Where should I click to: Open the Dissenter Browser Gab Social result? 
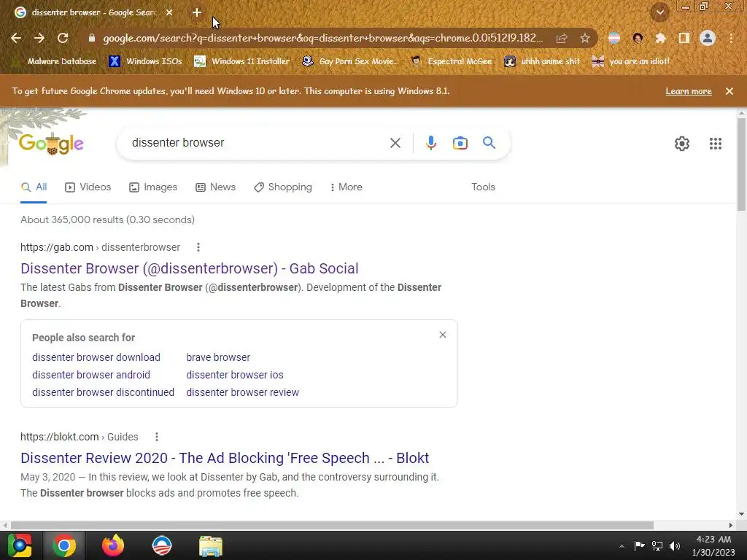pyautogui.click(x=189, y=268)
